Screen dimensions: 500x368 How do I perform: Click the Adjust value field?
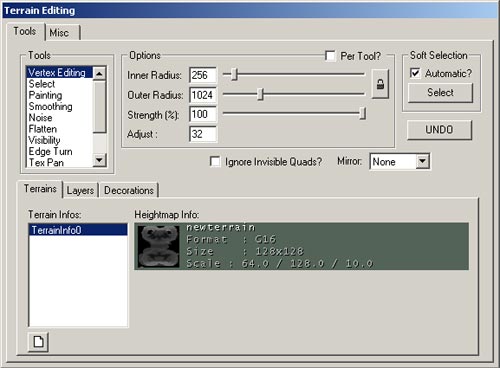point(203,134)
